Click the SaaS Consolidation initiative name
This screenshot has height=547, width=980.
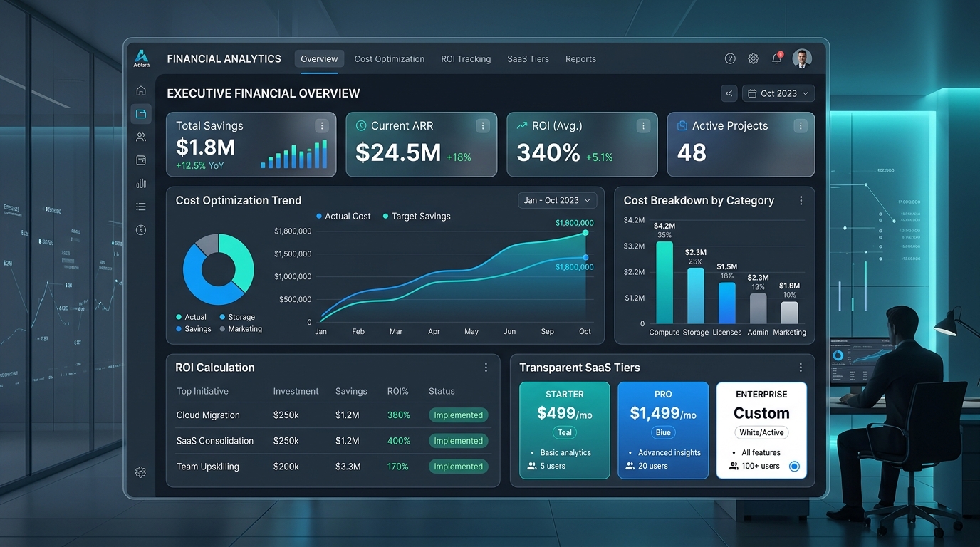coord(215,441)
